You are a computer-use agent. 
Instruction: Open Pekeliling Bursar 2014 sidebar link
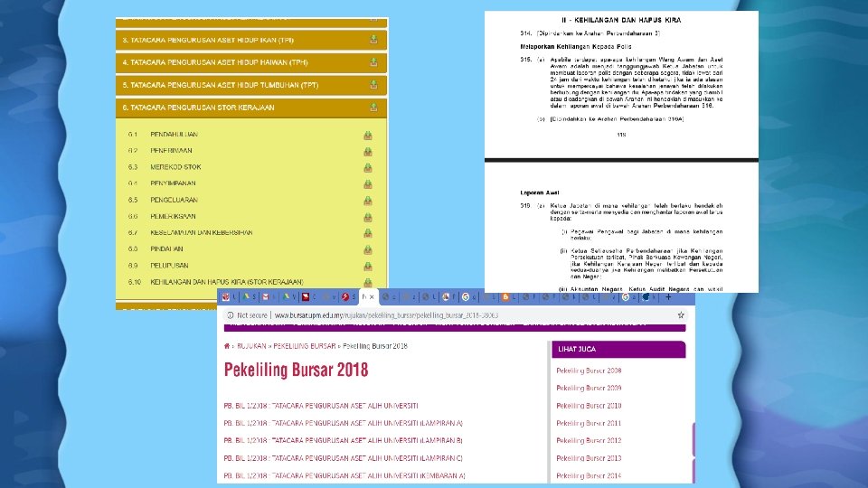point(589,476)
